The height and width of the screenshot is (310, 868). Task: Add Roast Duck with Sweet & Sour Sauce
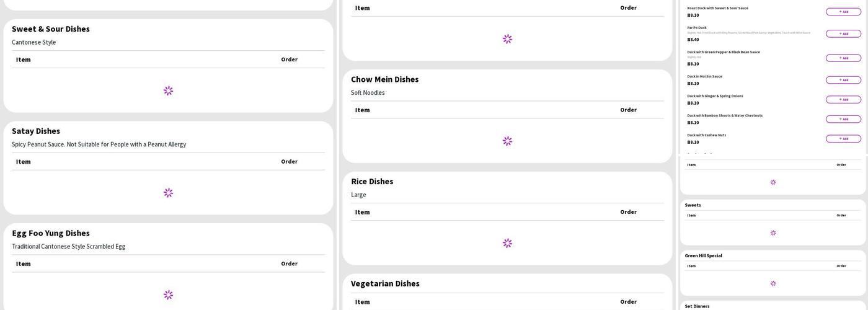(843, 12)
